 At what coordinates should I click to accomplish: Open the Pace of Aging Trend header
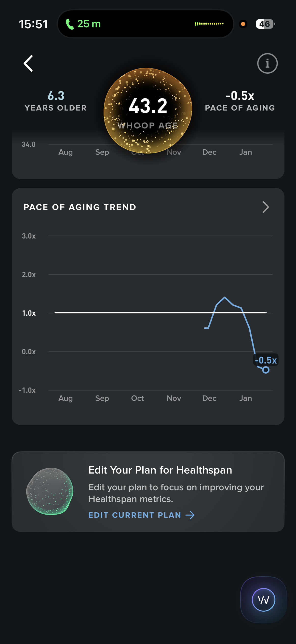tap(80, 207)
